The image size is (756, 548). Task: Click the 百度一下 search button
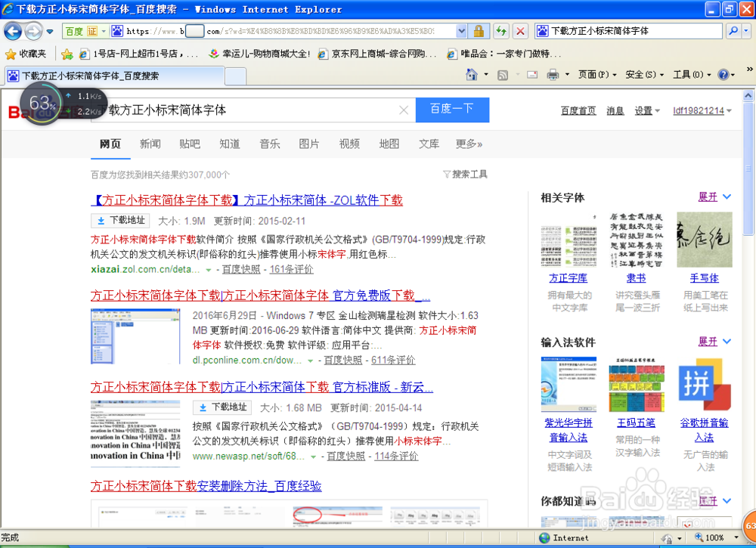pos(452,110)
